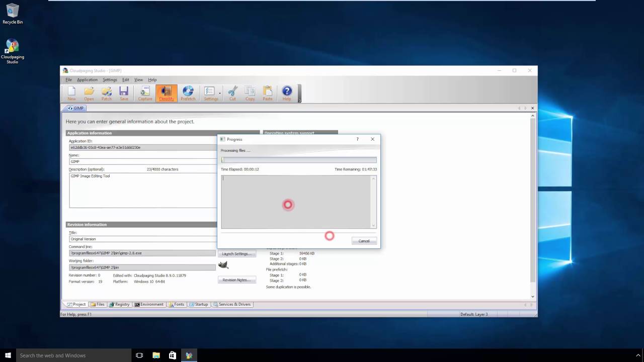644x362 pixels.
Task: Click the Application ID field
Action: [x=142, y=147]
